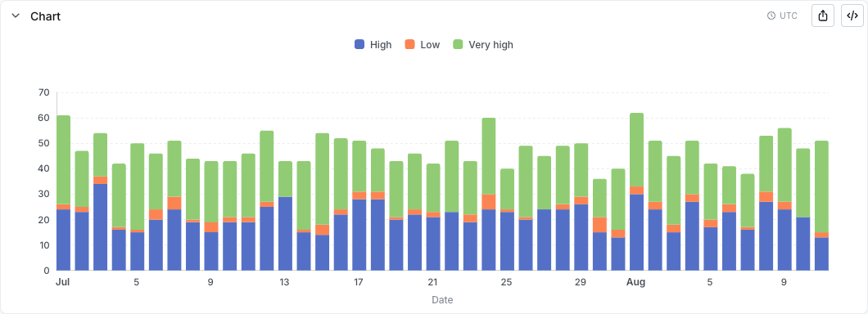Toggle the Very high legend swatch

coord(458,45)
